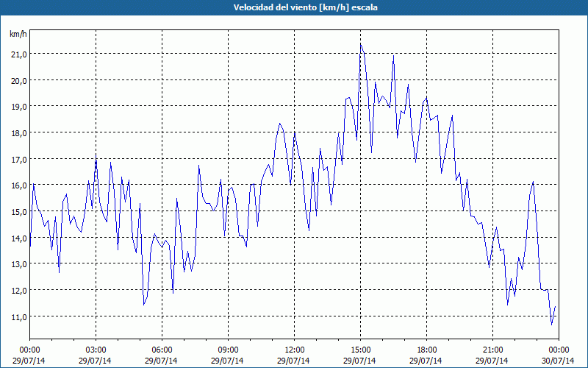The width and height of the screenshot is (588, 368).
Task: Click the '14,0' y-axis label
Action: 19,238
